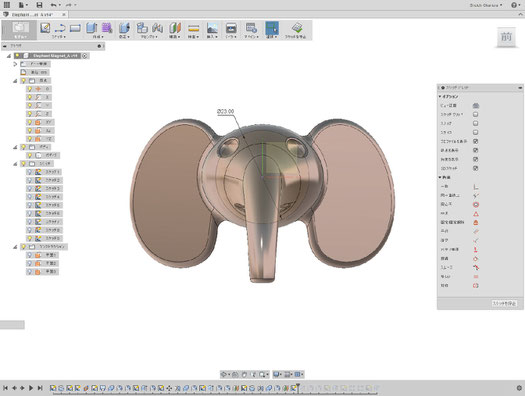Open the Modify menu label dropdown
This screenshot has height=396, width=525.
[125, 37]
